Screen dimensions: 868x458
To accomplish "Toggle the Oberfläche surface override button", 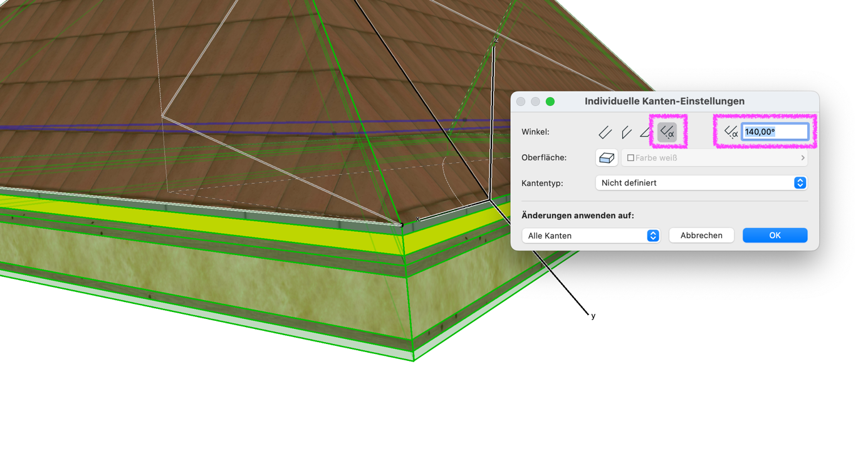I will (606, 158).
